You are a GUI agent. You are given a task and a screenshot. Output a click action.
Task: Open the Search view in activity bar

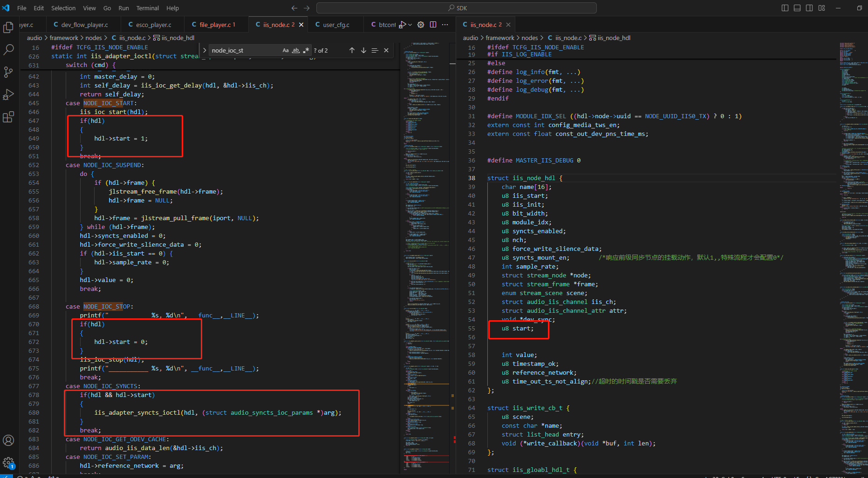[x=8, y=50]
